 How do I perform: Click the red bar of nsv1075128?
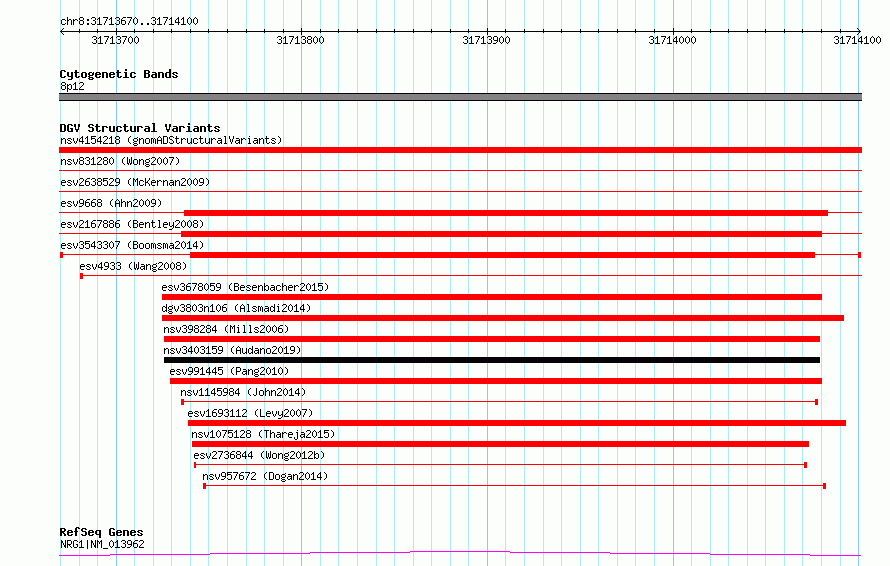click(501, 444)
